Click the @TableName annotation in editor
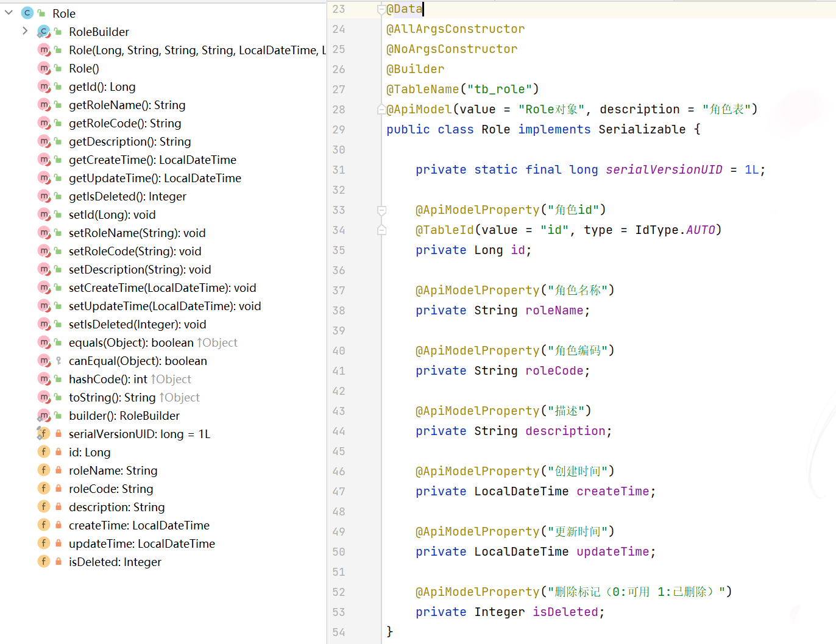 click(x=422, y=89)
